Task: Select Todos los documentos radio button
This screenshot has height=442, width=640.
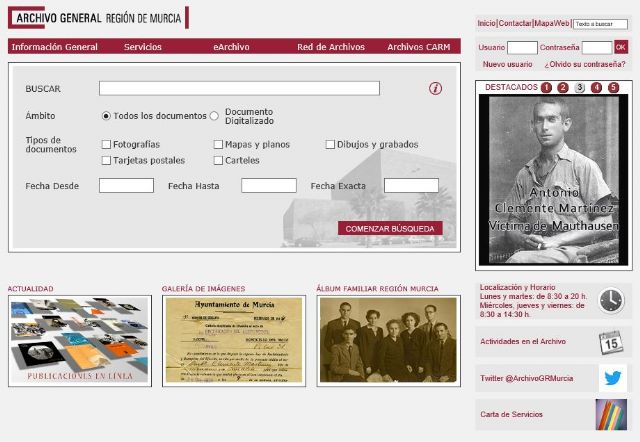Action: pyautogui.click(x=106, y=116)
